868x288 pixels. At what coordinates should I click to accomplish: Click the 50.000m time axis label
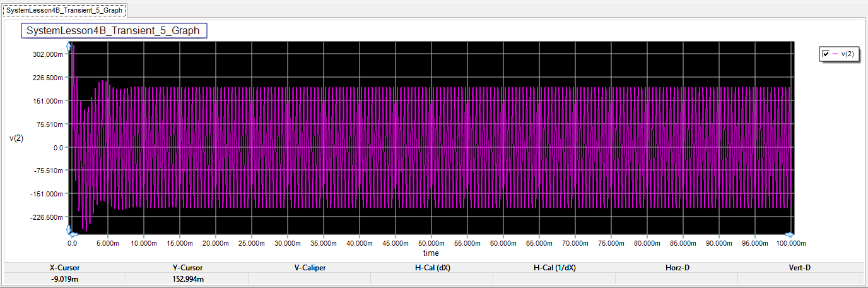coord(431,243)
